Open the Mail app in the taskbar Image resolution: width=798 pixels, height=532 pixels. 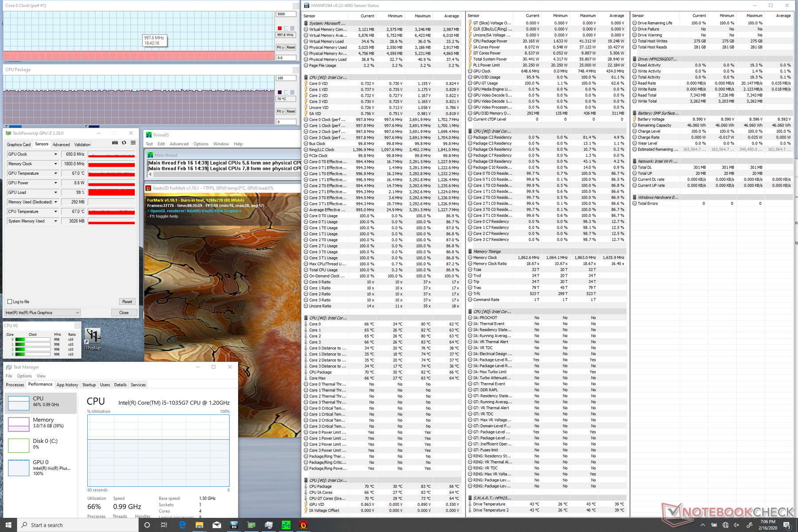pos(217,525)
